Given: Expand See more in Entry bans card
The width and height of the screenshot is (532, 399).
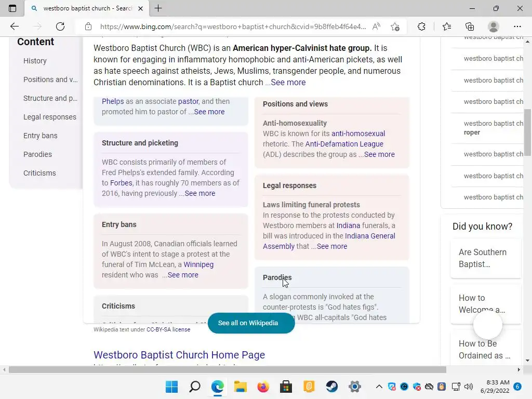Looking at the screenshot, I should click(183, 275).
